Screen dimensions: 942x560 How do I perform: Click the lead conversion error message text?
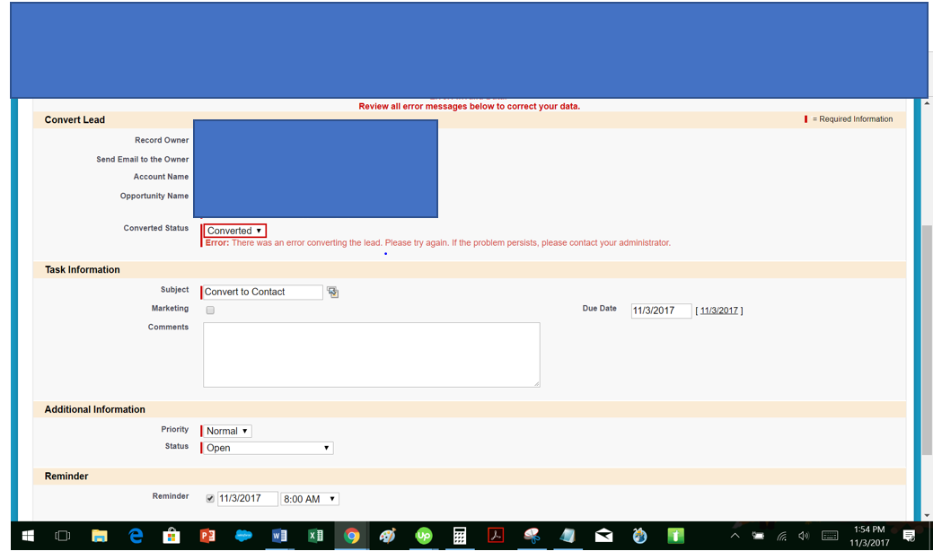click(438, 243)
